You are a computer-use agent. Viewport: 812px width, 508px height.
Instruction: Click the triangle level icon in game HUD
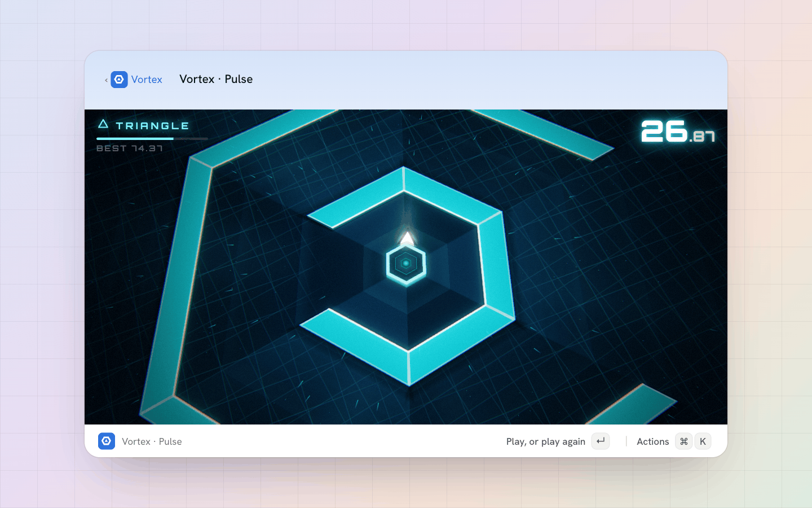pos(103,124)
